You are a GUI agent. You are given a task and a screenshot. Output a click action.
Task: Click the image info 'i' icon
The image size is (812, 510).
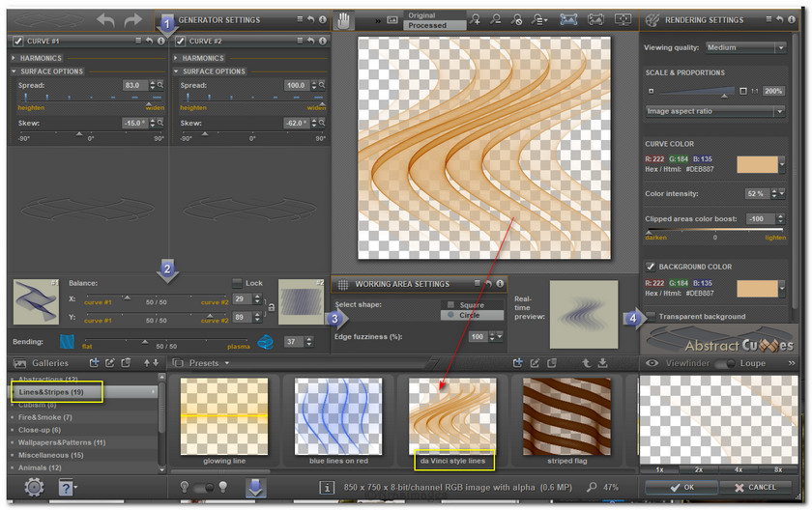(327, 487)
